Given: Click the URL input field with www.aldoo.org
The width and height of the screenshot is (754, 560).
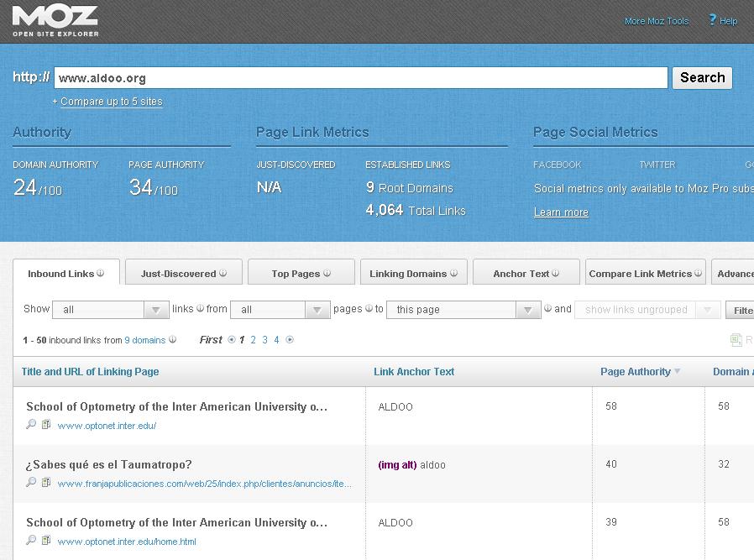Looking at the screenshot, I should pyautogui.click(x=361, y=78).
